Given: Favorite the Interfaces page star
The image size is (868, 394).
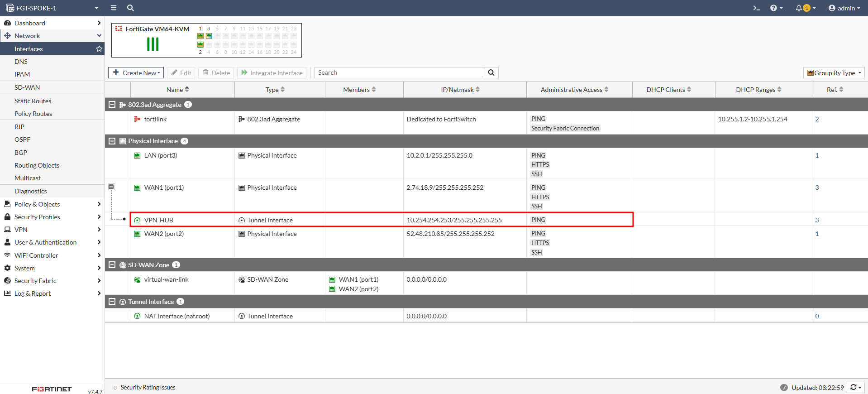Looking at the screenshot, I should 99,49.
